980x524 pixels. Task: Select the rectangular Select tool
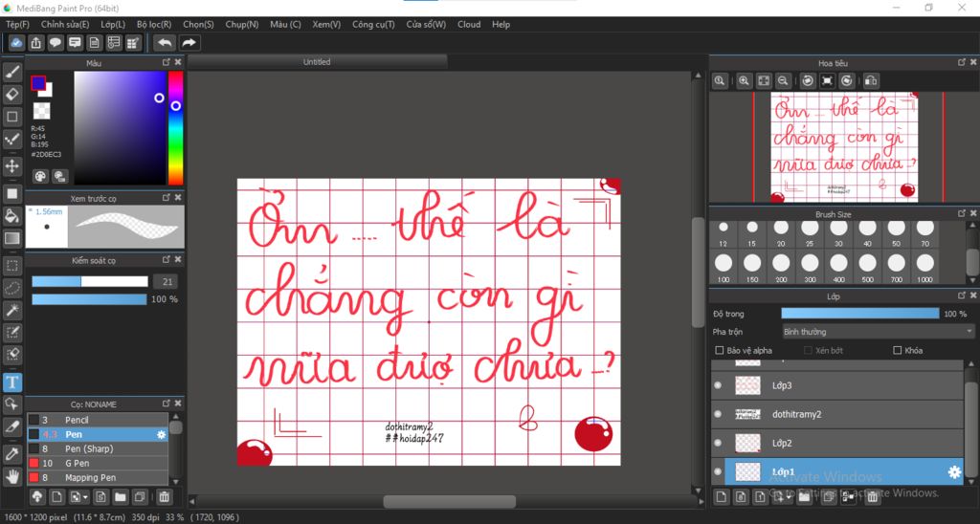coord(11,266)
